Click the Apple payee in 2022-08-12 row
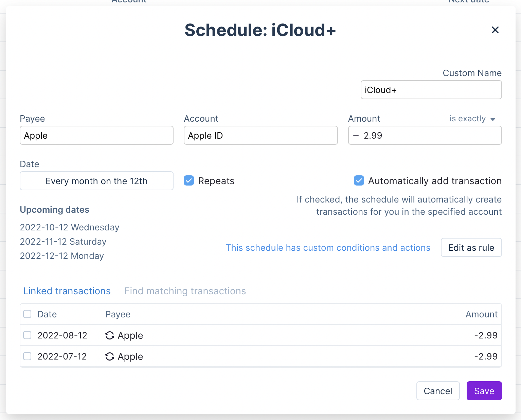The height and width of the screenshot is (420, 521). pos(130,335)
